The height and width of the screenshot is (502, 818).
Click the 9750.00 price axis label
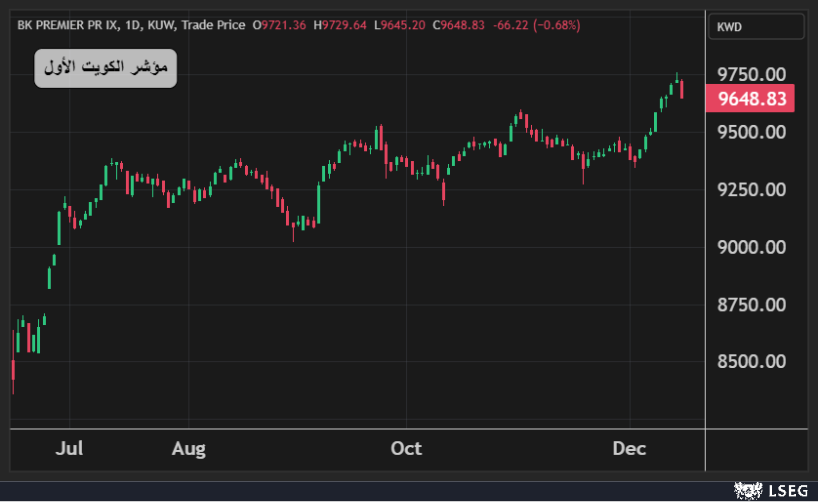click(x=753, y=74)
